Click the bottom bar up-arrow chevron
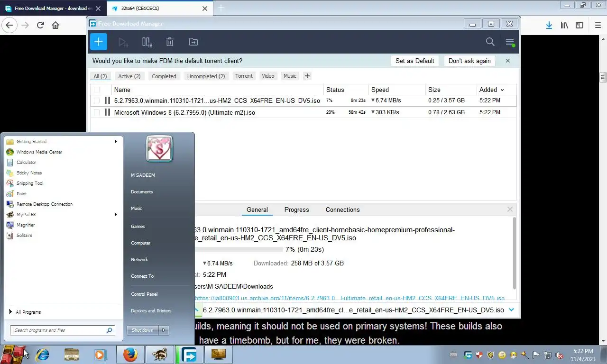The image size is (607, 364). click(x=196, y=309)
